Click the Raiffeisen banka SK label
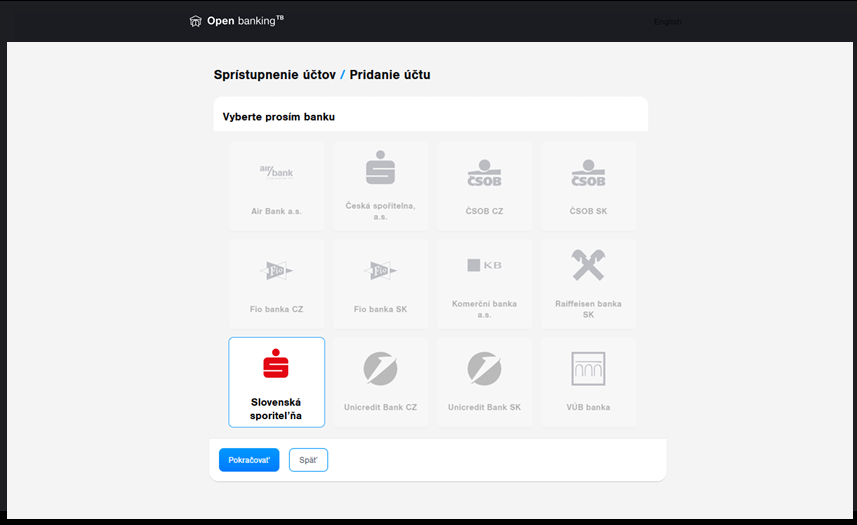 tap(588, 309)
